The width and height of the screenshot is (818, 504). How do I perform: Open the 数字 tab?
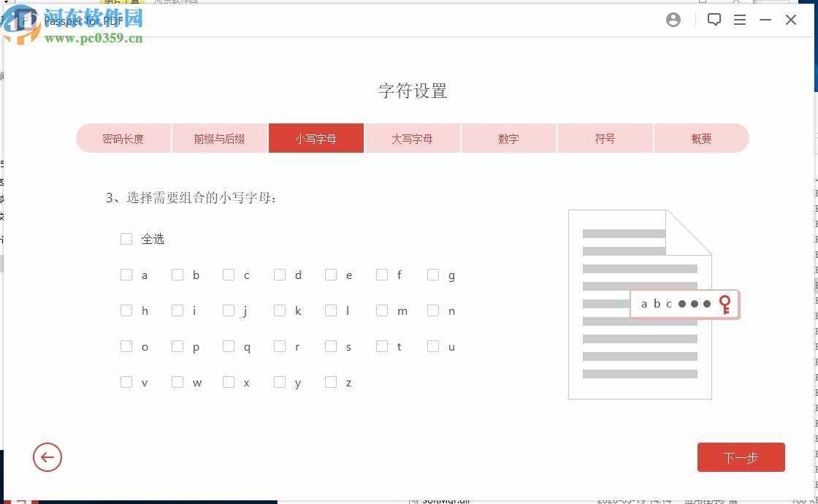(509, 138)
